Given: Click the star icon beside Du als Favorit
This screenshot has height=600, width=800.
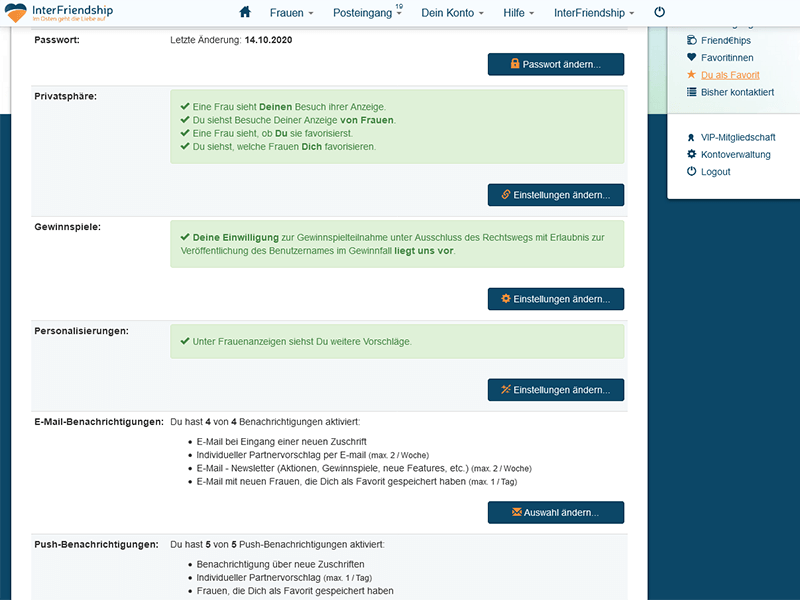Looking at the screenshot, I should click(691, 75).
